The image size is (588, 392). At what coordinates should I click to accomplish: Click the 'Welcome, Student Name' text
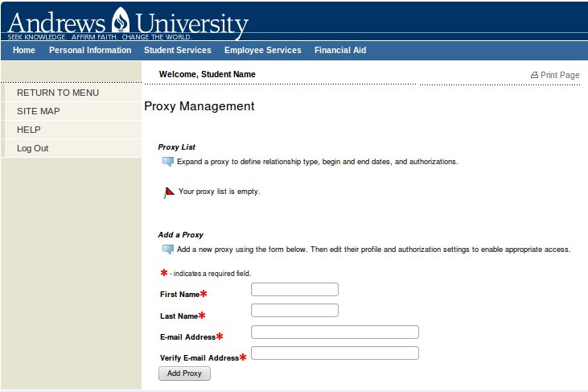207,74
